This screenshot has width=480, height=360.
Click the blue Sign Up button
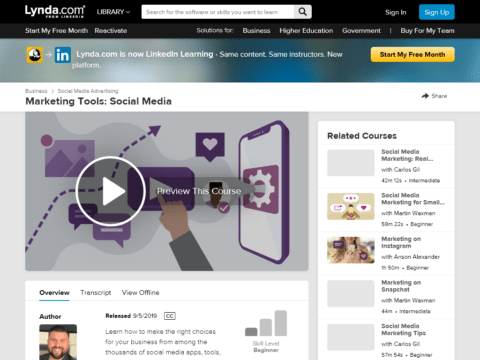[437, 12]
